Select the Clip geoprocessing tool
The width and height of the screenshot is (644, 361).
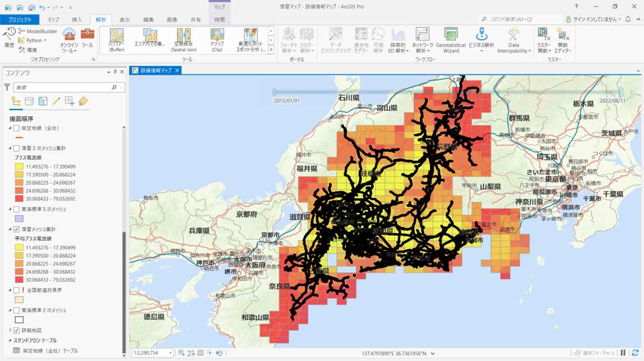(217, 40)
